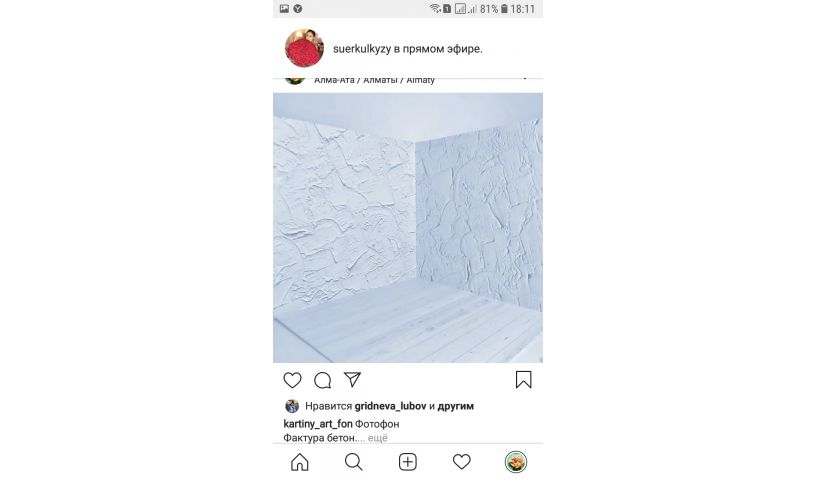View list of others who liked
816x480 pixels.
[455, 406]
